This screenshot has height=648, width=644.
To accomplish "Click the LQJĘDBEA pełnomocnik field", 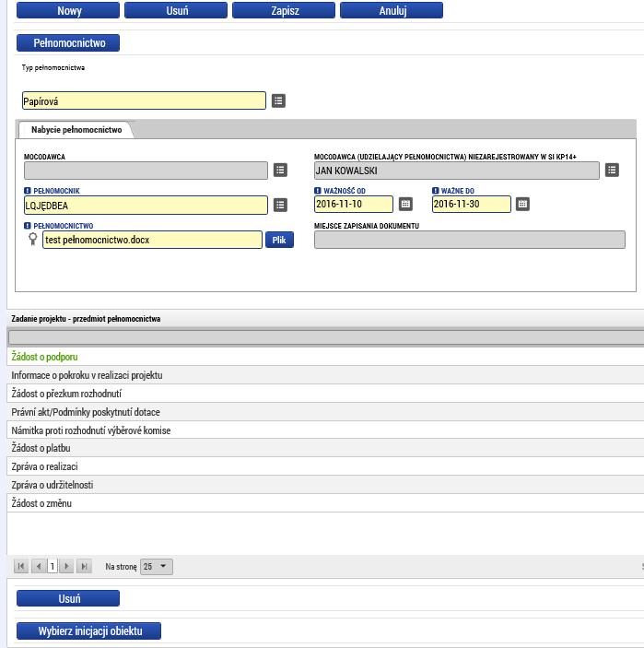I will tap(146, 206).
